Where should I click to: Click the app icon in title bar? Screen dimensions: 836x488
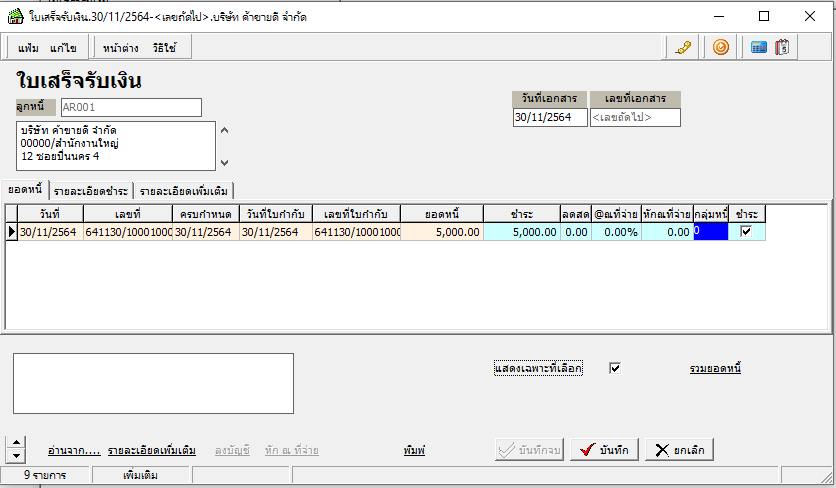[x=12, y=16]
